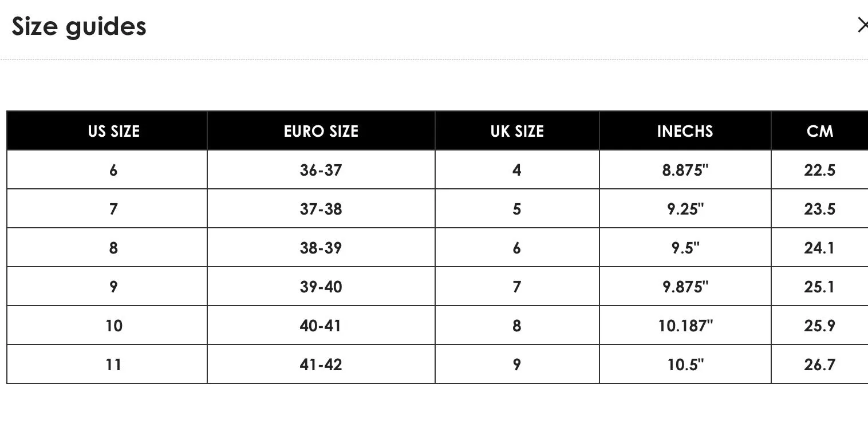This screenshot has width=868, height=428.
Task: Close the Size guides dialog
Action: [x=862, y=25]
